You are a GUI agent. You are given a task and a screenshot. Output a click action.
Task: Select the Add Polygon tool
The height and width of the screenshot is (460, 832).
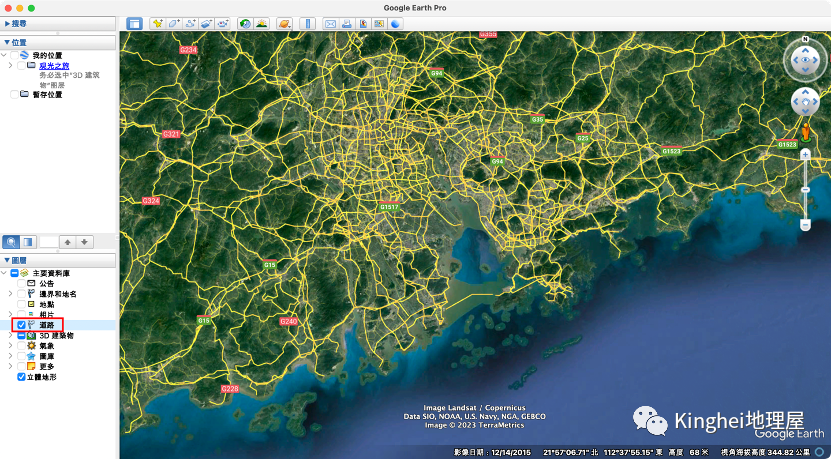point(174,23)
